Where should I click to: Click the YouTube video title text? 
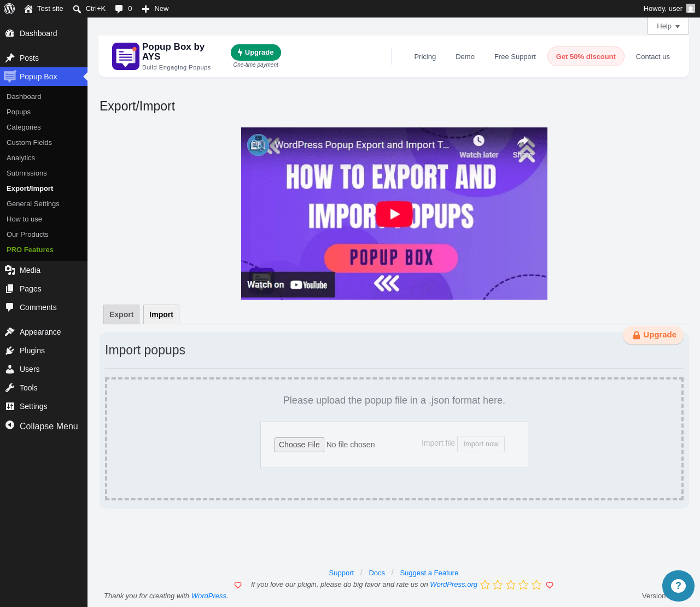361,145
